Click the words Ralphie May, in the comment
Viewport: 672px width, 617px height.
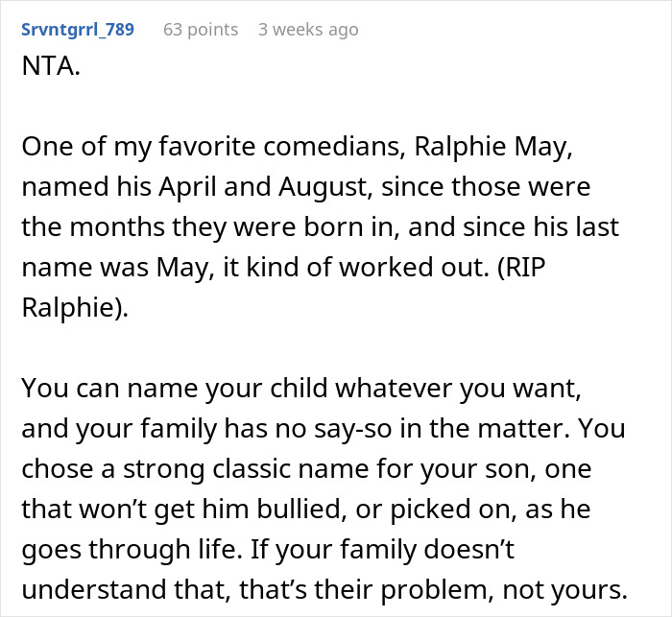pos(493,147)
